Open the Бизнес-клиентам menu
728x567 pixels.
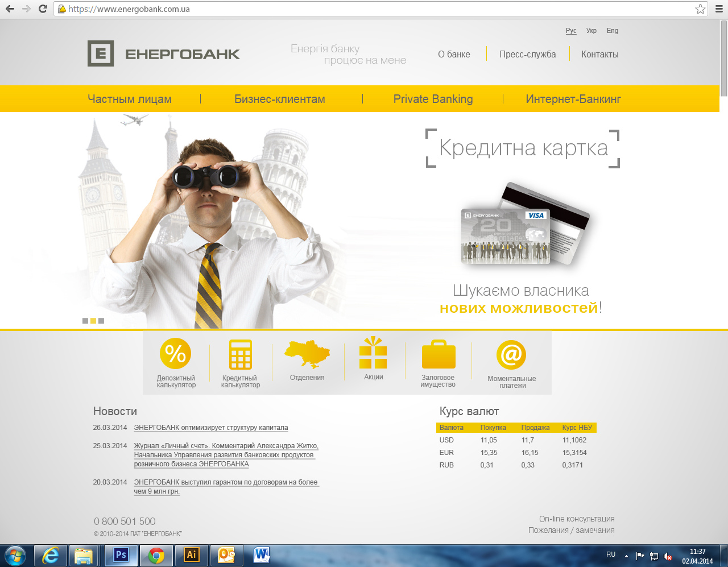tap(280, 99)
